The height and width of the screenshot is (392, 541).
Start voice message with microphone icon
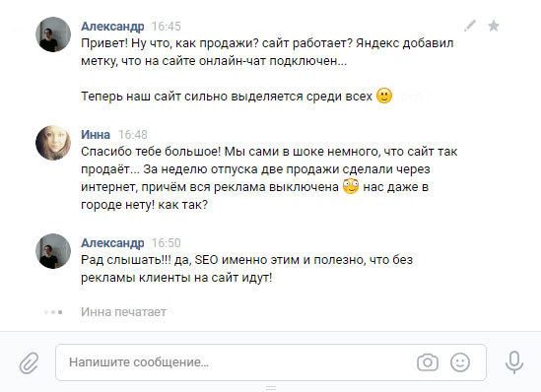tap(514, 362)
